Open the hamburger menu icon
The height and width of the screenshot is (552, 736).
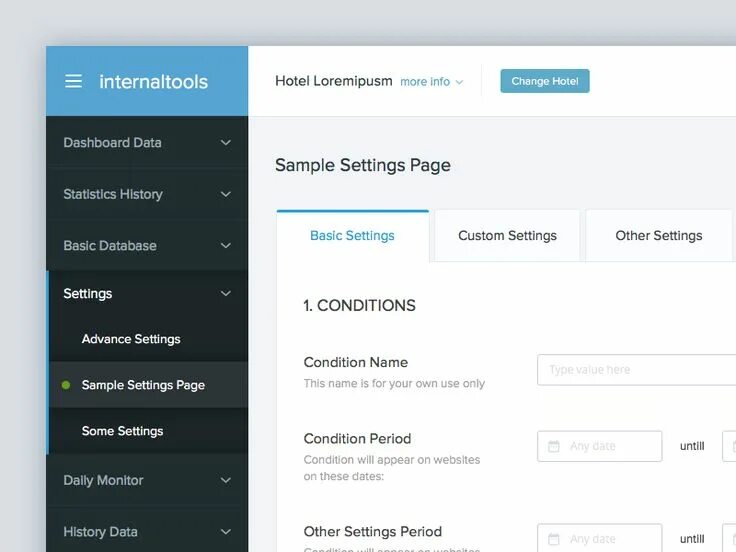(x=73, y=81)
